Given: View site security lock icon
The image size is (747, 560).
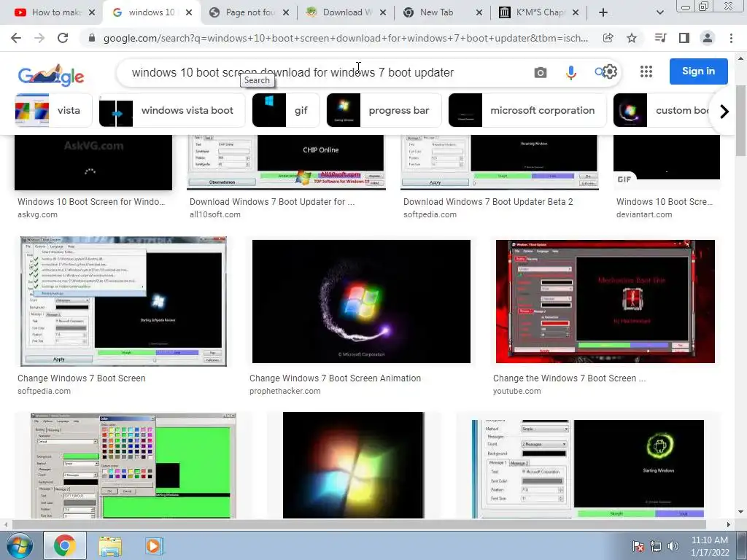Looking at the screenshot, I should coord(92,38).
